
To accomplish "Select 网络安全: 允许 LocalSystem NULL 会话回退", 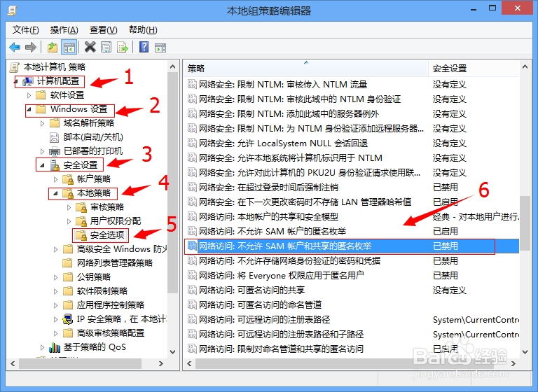I will [x=352, y=143].
